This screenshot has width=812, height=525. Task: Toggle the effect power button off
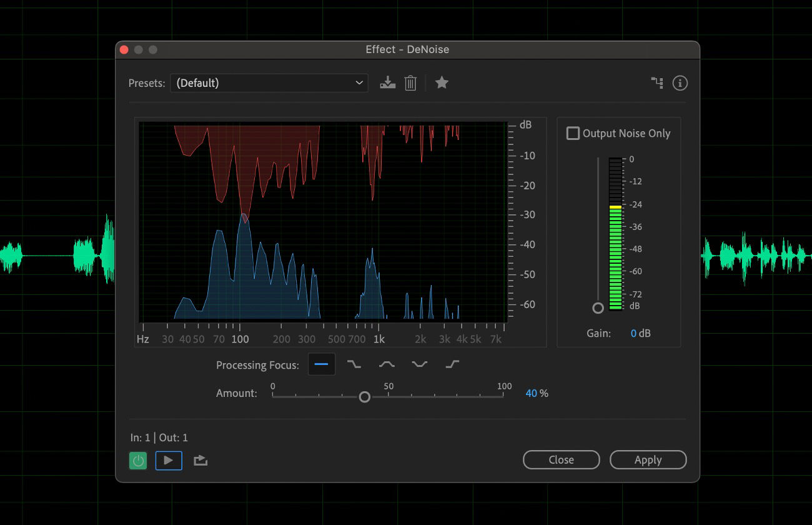pos(137,460)
